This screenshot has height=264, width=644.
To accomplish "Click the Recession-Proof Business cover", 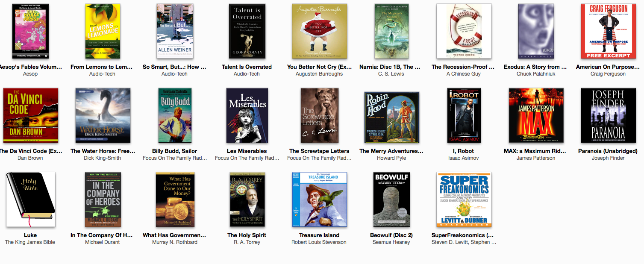I will pos(464,31).
